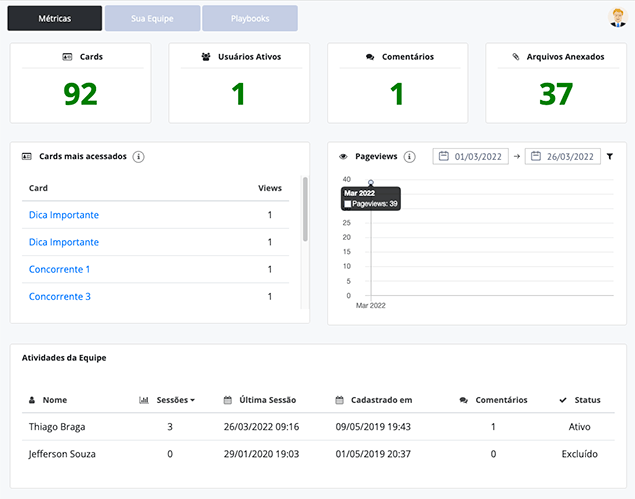Sort by the Nome column header
This screenshot has height=499, width=635.
pyautogui.click(x=55, y=400)
